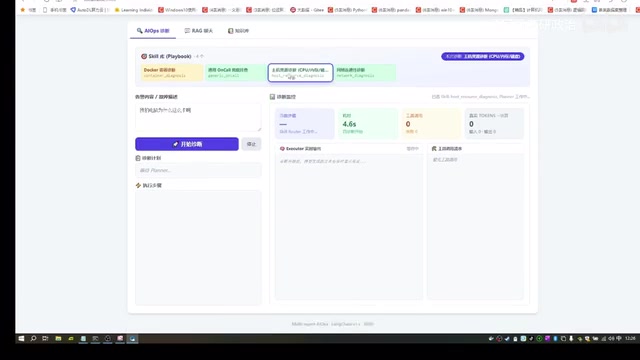Screen dimensions: 640x360
Task: Click the purple selected-skill badge at top right
Action: (x=482, y=56)
